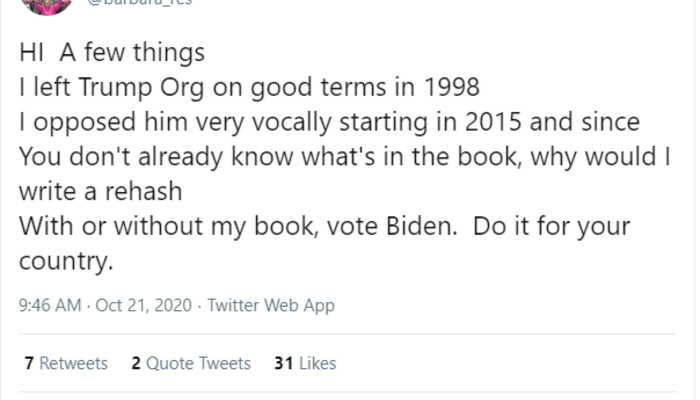Image resolution: width=700 pixels, height=400 pixels.
Task: Click the phrase "Do it for your"
Action: [544, 226]
